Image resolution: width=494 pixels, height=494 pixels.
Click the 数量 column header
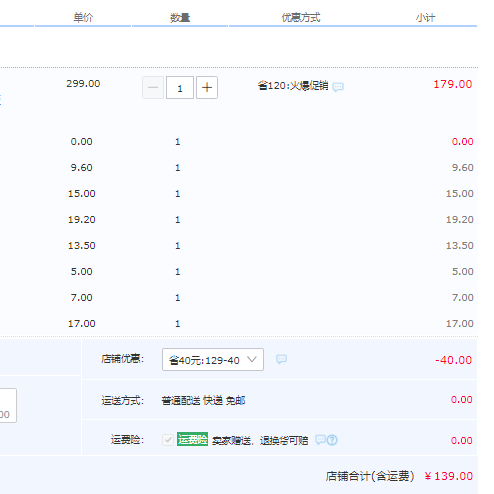[x=180, y=17]
